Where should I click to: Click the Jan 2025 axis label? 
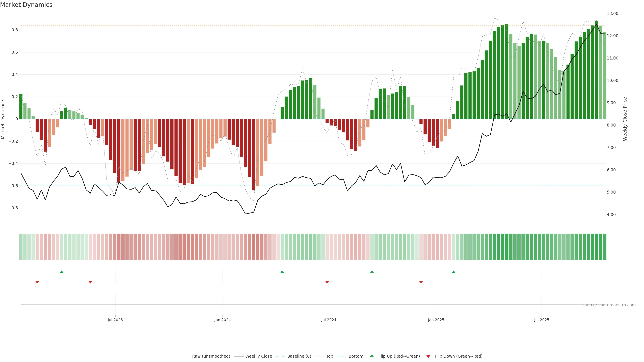click(x=436, y=320)
